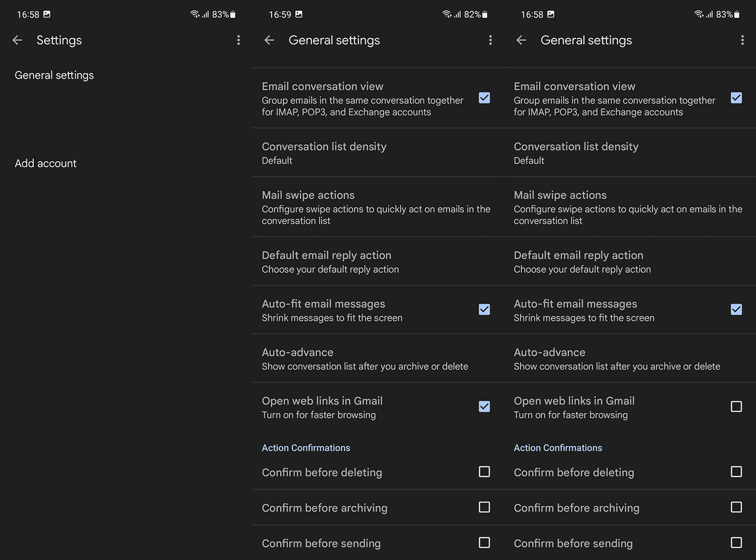The width and height of the screenshot is (756, 560).
Task: Open overflow menu on right General settings
Action: click(743, 40)
